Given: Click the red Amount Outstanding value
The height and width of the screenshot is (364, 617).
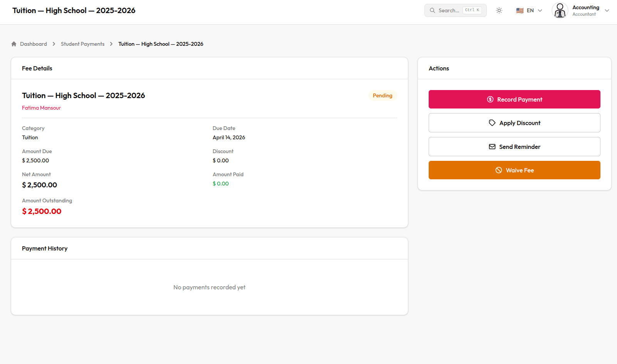Looking at the screenshot, I should point(42,211).
